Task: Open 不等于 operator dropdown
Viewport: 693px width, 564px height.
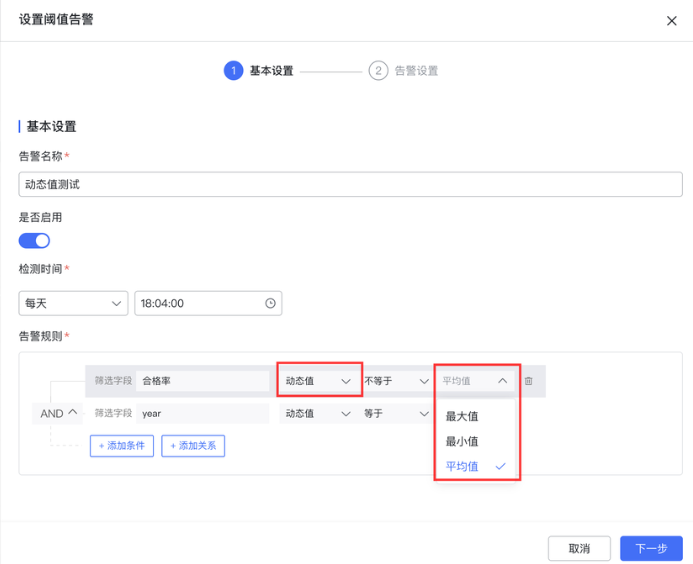Action: pos(397,381)
